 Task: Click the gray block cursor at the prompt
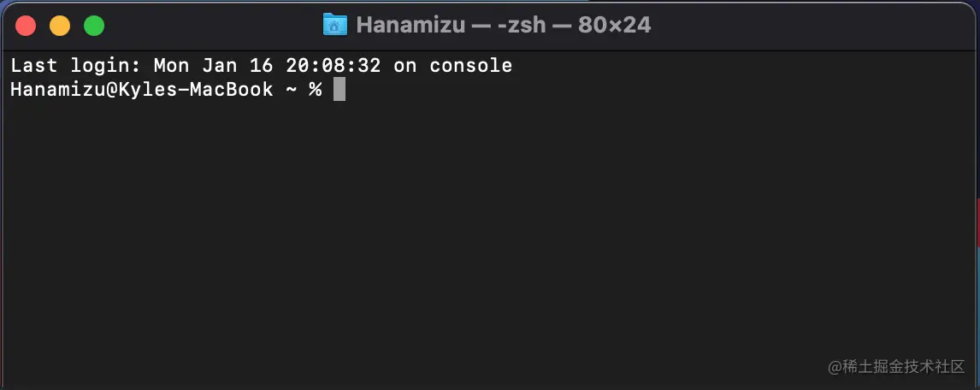point(339,89)
